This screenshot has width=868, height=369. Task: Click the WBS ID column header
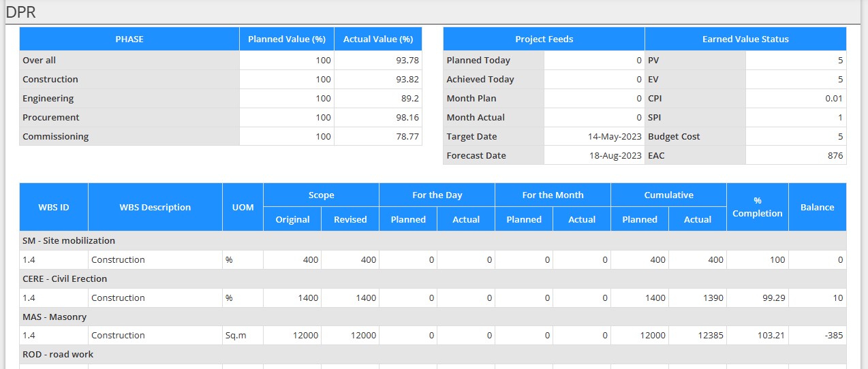[x=54, y=208]
